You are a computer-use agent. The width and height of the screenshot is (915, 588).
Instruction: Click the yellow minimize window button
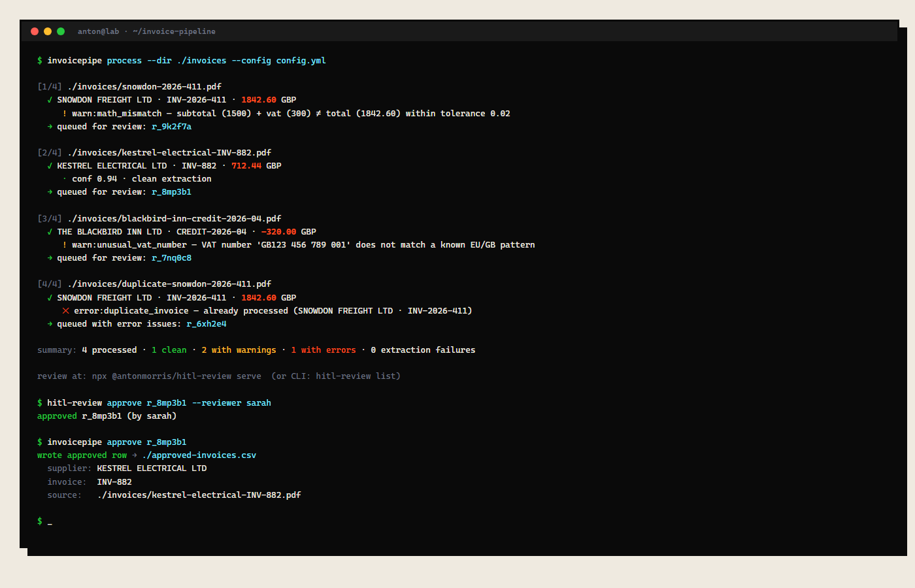tap(48, 31)
